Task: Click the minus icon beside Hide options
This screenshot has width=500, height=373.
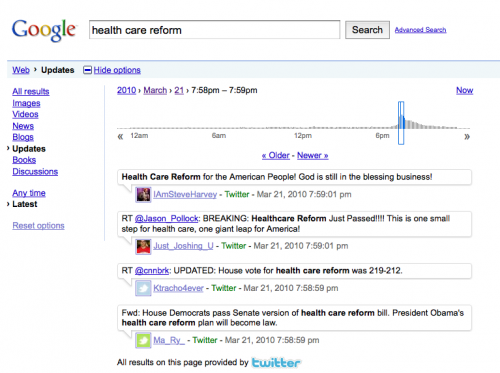Action: [87, 70]
